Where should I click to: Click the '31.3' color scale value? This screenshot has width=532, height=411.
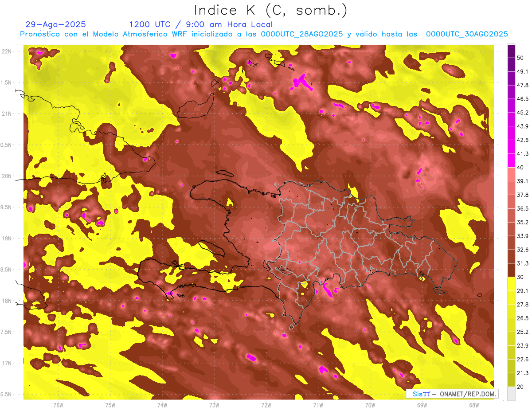(522, 263)
